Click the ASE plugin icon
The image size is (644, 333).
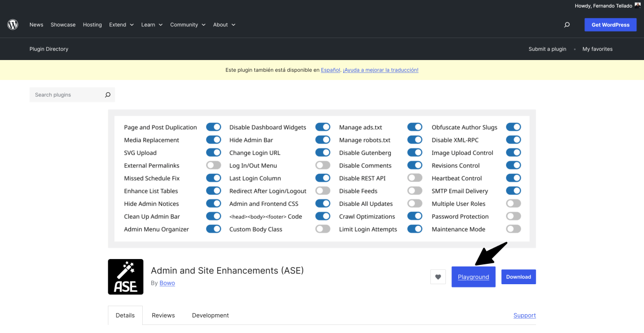pyautogui.click(x=125, y=277)
